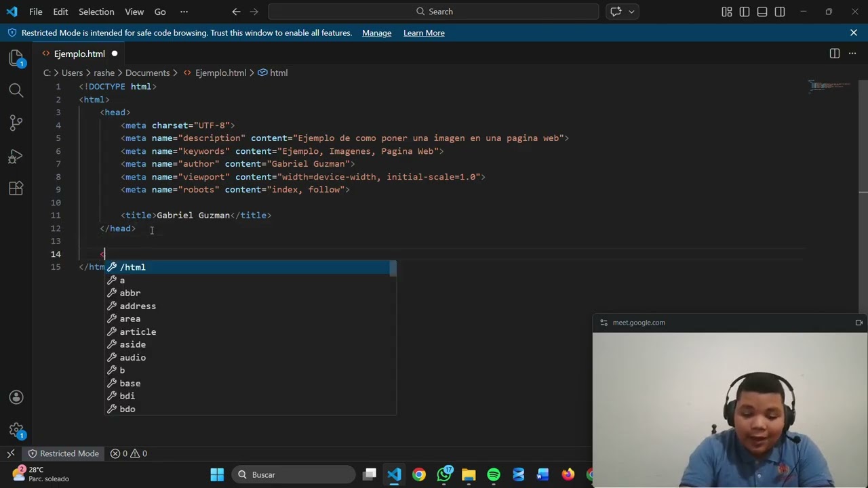Click the VS Code logo in title bar
The width and height of the screenshot is (868, 488).
(x=12, y=12)
